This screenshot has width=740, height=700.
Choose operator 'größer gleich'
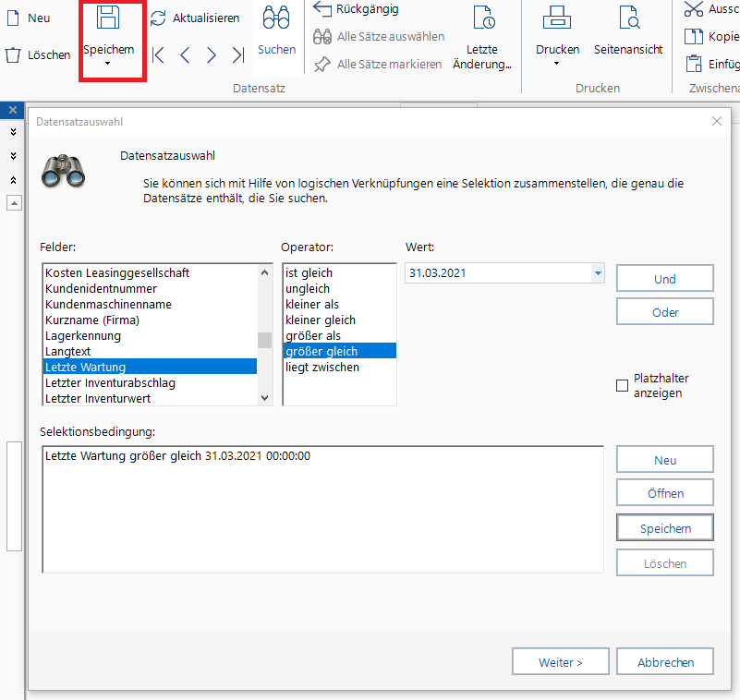(339, 352)
